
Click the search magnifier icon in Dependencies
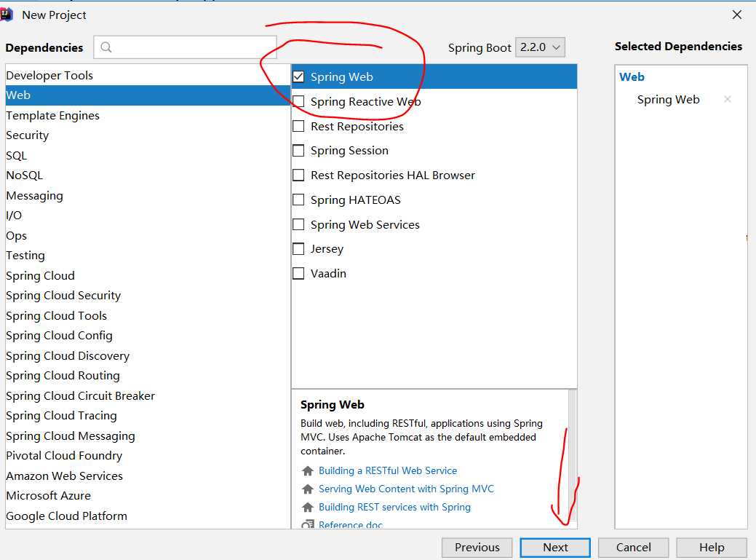click(x=106, y=47)
